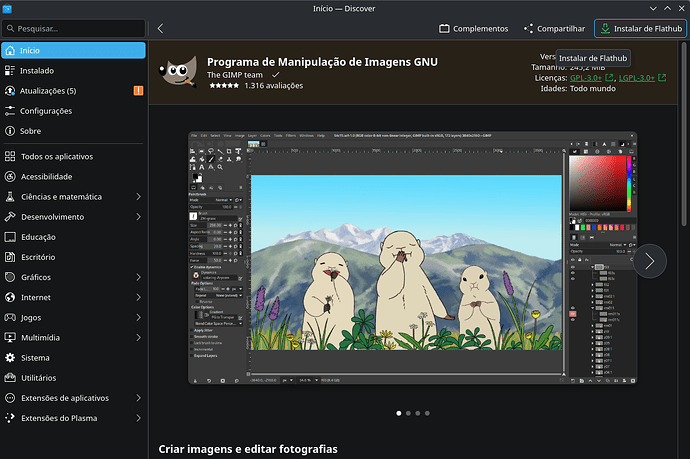Select the last screenshot carousel dot
690x459 pixels.
pos(427,412)
